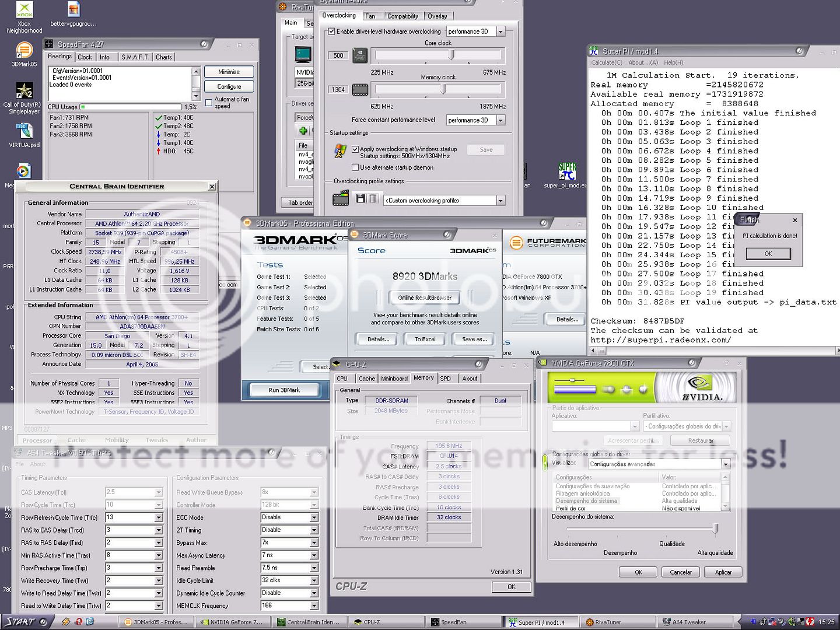Enable Use alternate startup daemon
This screenshot has width=840, height=630.
coord(355,167)
